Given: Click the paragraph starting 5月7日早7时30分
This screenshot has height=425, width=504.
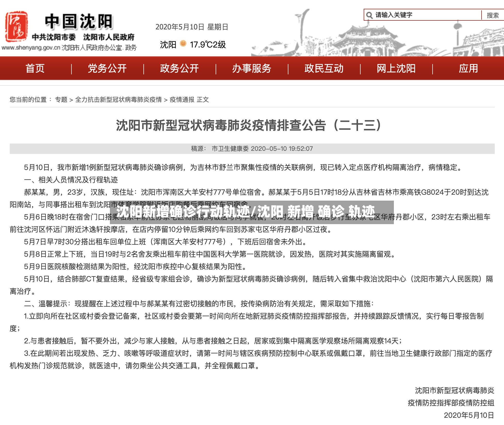Looking at the screenshot, I should pyautogui.click(x=166, y=242).
